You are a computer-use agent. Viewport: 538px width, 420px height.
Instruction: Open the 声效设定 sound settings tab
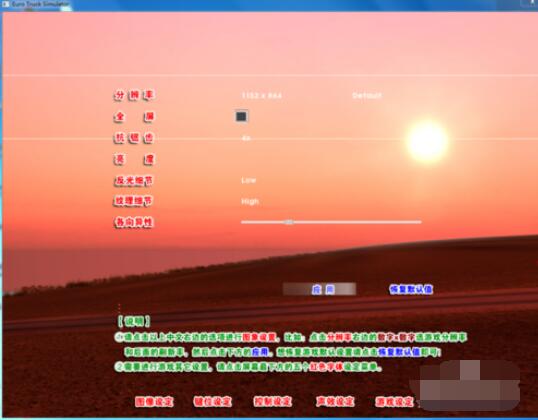tap(335, 401)
